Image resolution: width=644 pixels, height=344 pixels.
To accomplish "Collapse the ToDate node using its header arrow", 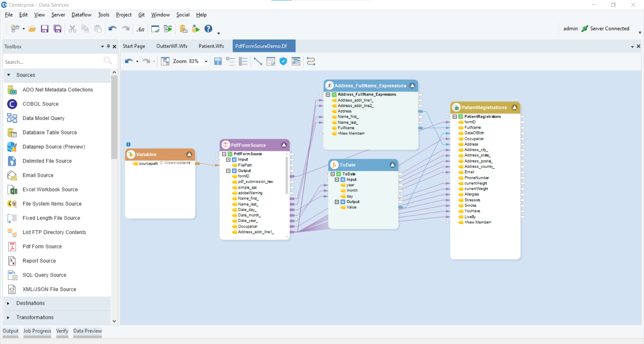I will 392,165.
